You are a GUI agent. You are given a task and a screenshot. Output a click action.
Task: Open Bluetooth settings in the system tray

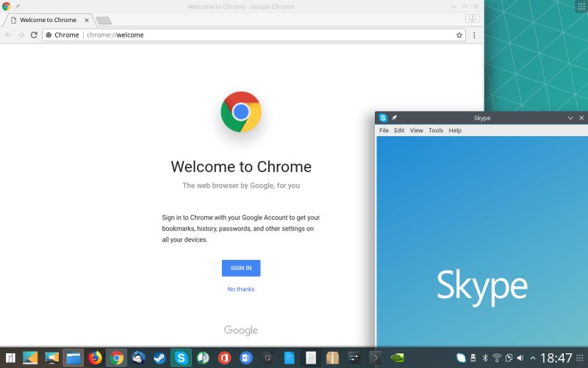tap(485, 358)
